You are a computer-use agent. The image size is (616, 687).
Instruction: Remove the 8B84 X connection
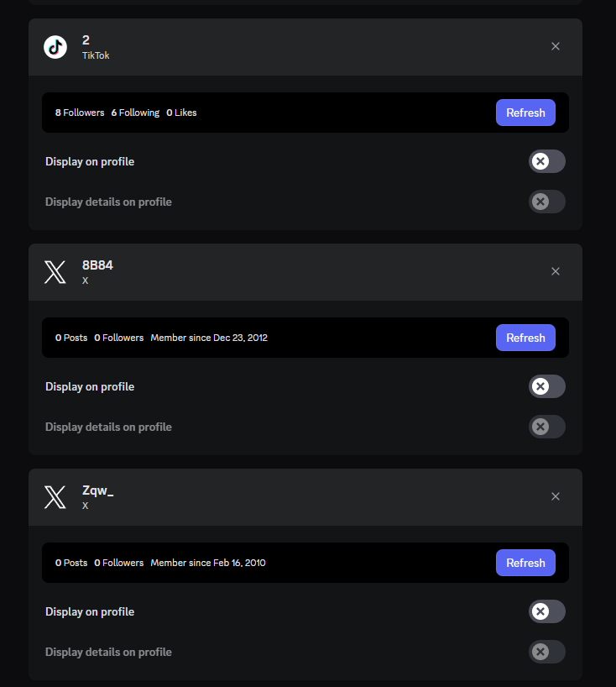point(555,271)
